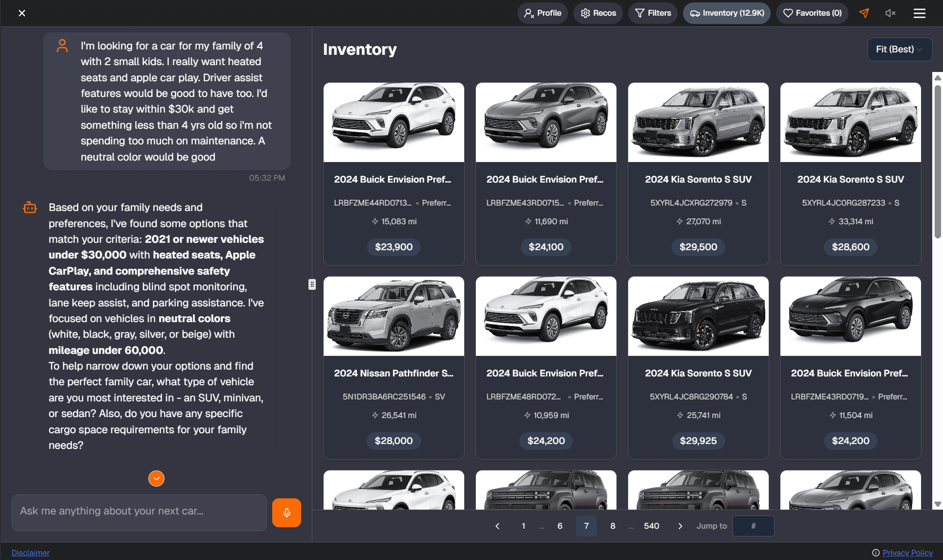The image size is (943, 560).
Task: Activate the microphone voice input button
Action: coord(286,513)
